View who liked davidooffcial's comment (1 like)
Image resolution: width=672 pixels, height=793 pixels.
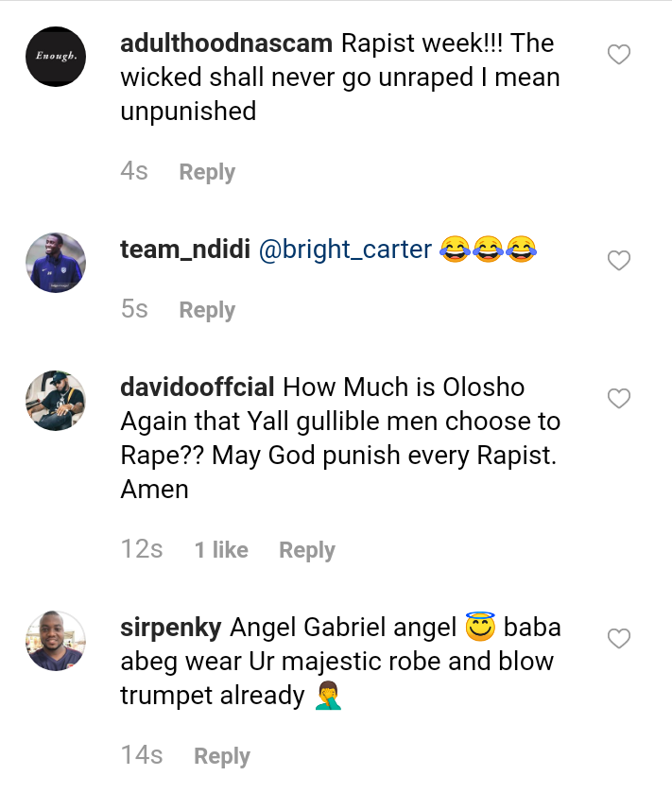point(221,550)
